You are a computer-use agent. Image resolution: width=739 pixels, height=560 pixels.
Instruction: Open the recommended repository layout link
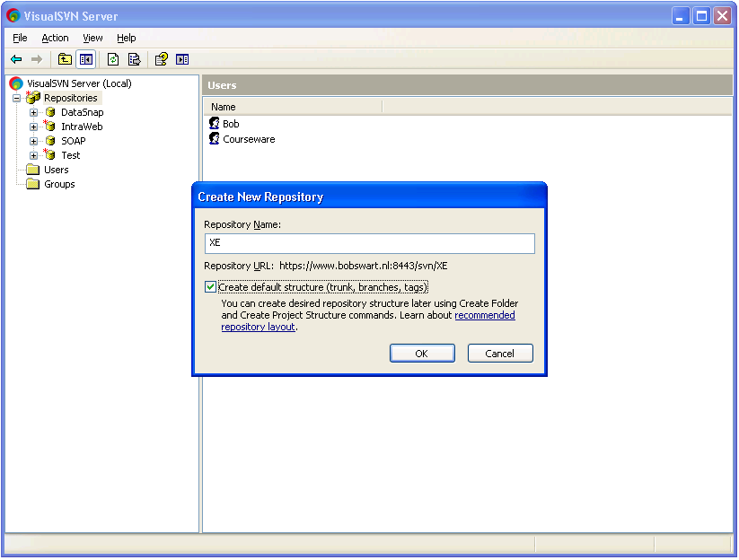[485, 315]
